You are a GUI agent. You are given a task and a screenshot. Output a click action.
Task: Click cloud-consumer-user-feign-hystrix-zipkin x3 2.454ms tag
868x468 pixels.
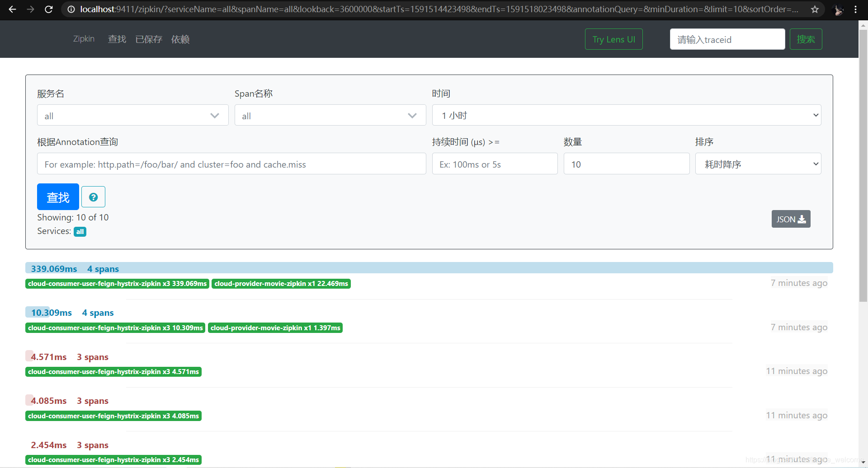coord(113,460)
